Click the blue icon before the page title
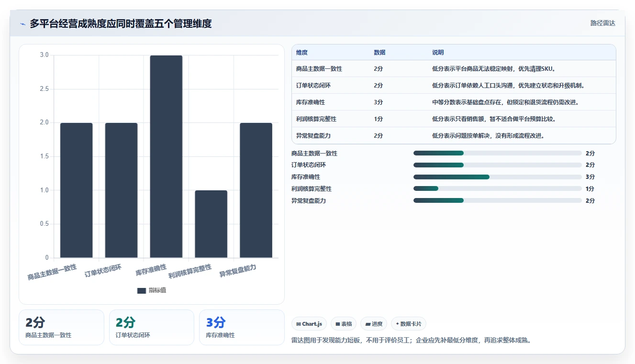Viewport: 635px width, 364px height. [x=22, y=24]
